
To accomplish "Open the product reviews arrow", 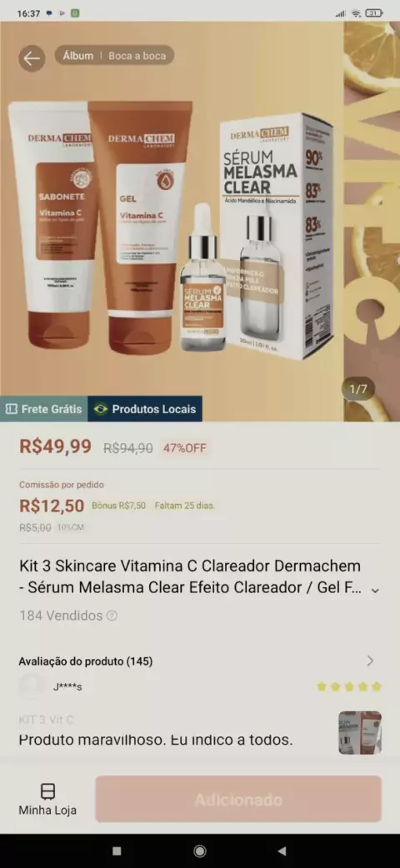I will (371, 661).
